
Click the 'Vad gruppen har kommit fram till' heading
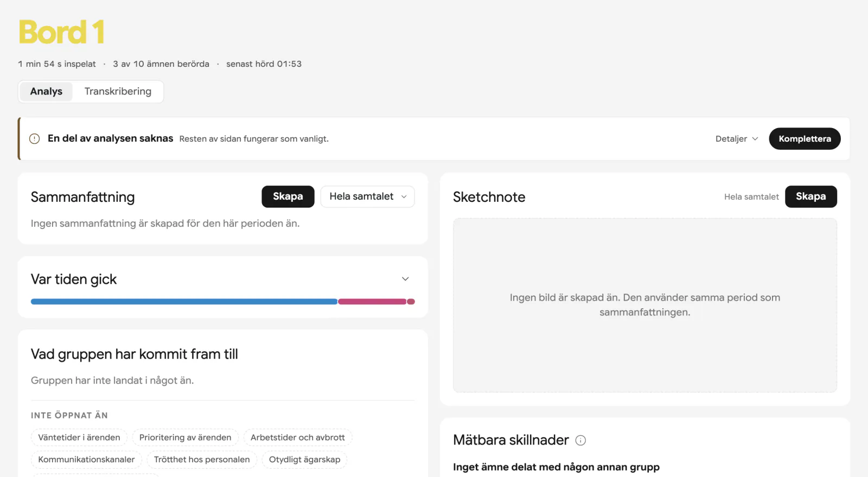(135, 354)
